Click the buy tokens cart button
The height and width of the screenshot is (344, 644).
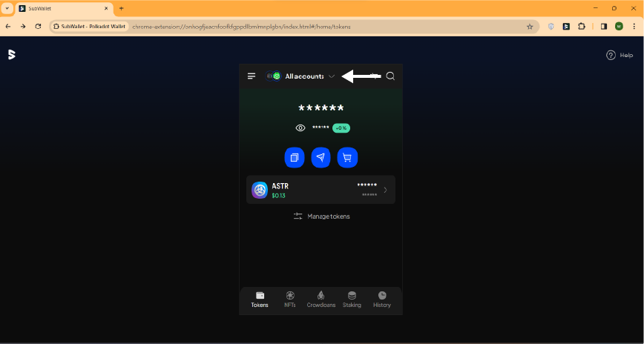[347, 158]
